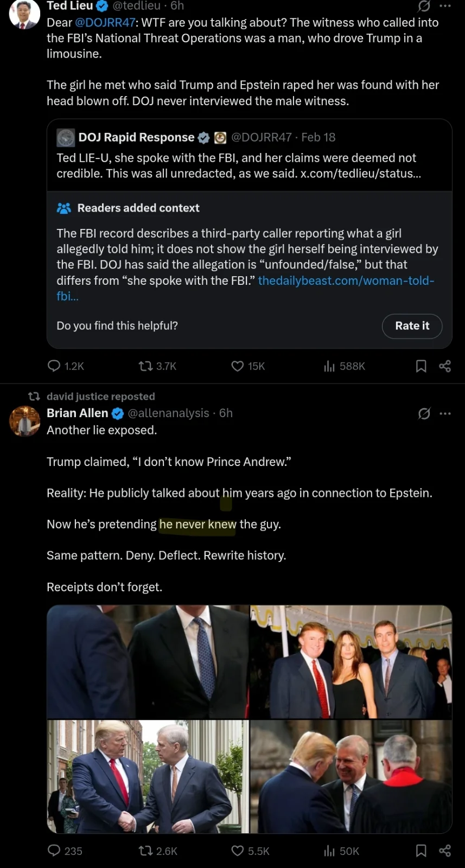
Task: Open more options on Ted Lieu's post
Action: pyautogui.click(x=445, y=6)
